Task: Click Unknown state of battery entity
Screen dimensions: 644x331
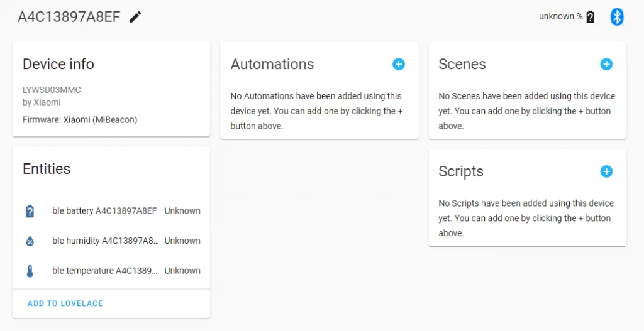Action: pyautogui.click(x=182, y=211)
